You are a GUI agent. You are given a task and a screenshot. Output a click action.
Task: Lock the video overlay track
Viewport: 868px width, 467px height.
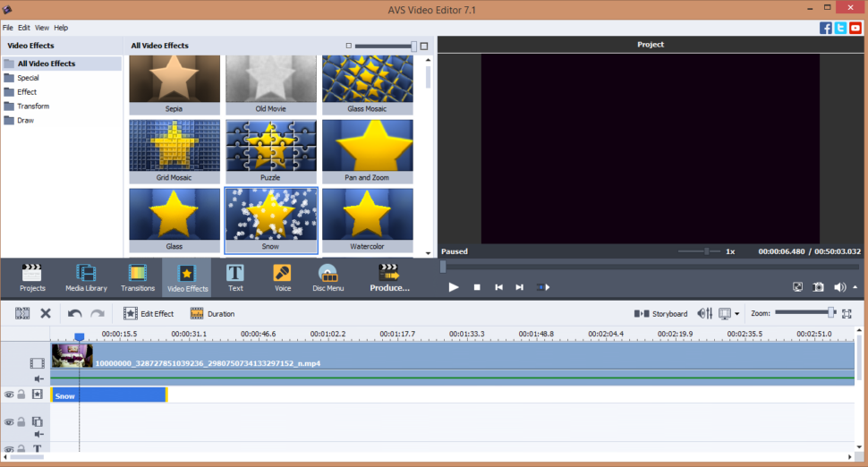point(21,421)
